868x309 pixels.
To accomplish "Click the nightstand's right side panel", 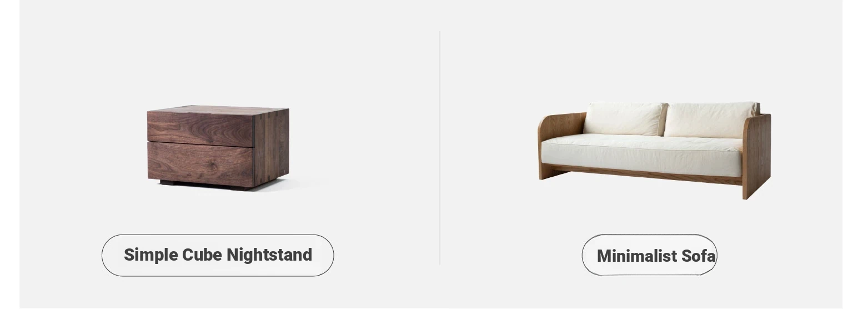I will tap(272, 146).
